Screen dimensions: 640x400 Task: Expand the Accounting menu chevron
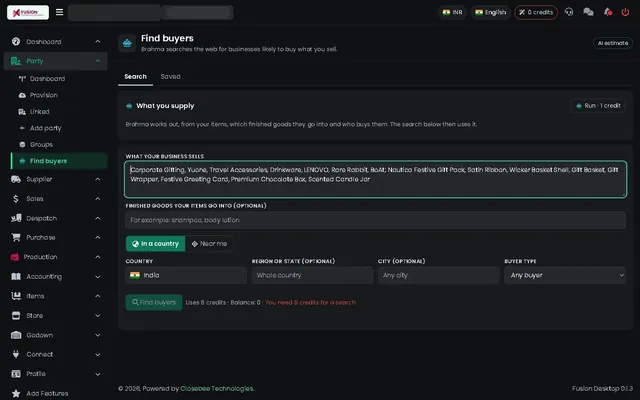tap(98, 277)
